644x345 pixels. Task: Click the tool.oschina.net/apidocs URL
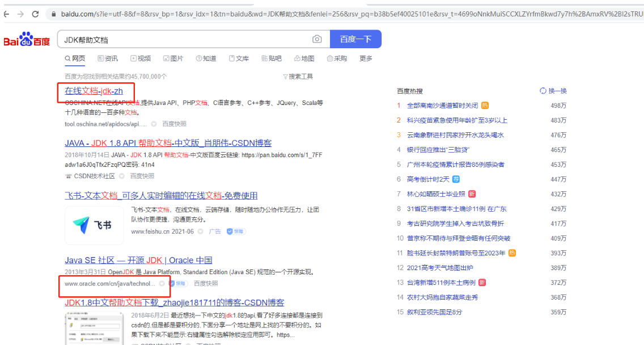(105, 124)
